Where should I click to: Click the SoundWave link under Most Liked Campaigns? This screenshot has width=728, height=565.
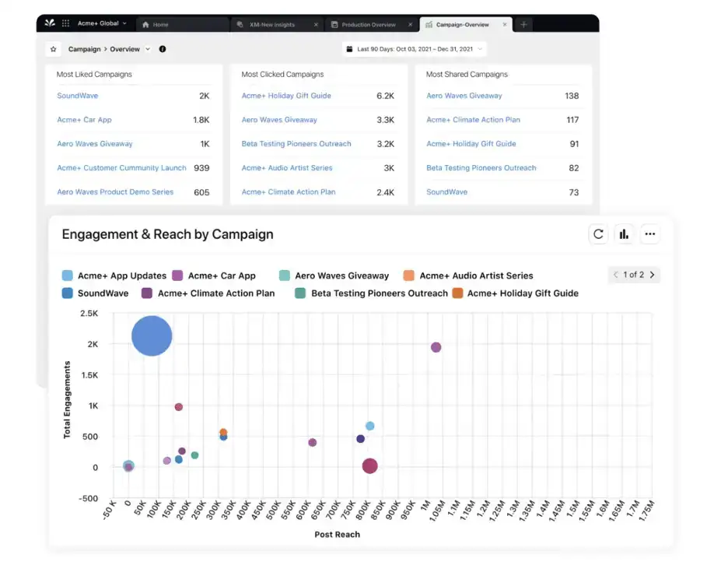[x=76, y=95]
